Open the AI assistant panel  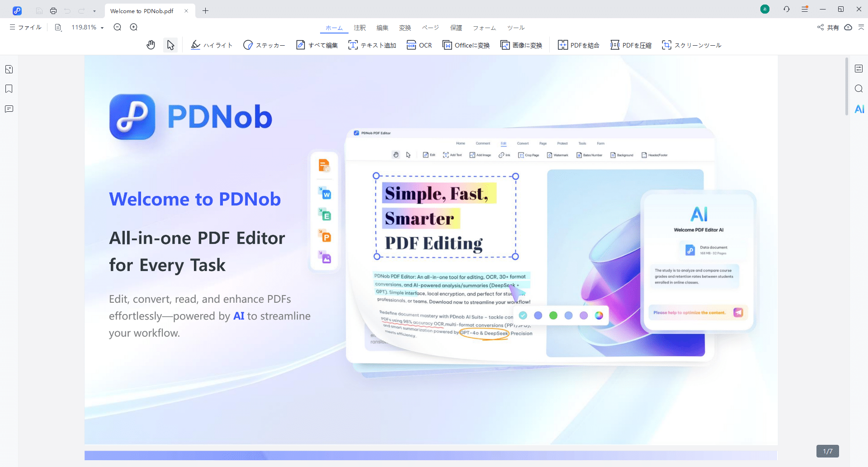click(x=859, y=109)
